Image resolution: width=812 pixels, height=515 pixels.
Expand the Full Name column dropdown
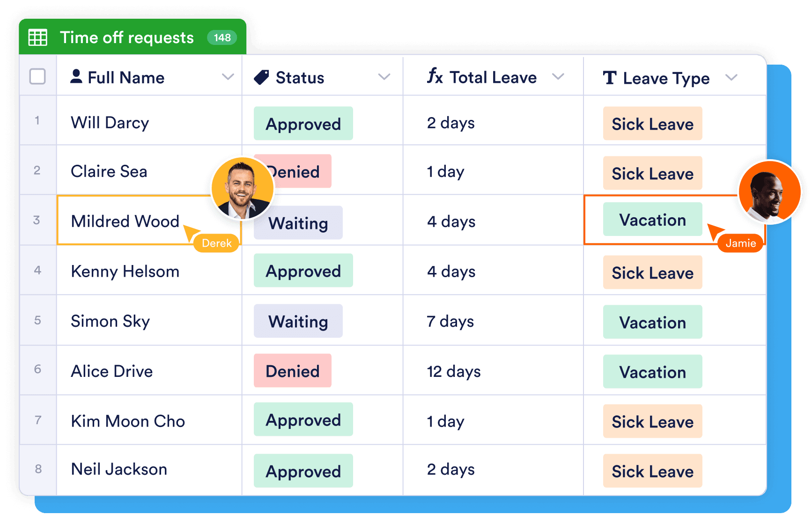[x=228, y=77]
